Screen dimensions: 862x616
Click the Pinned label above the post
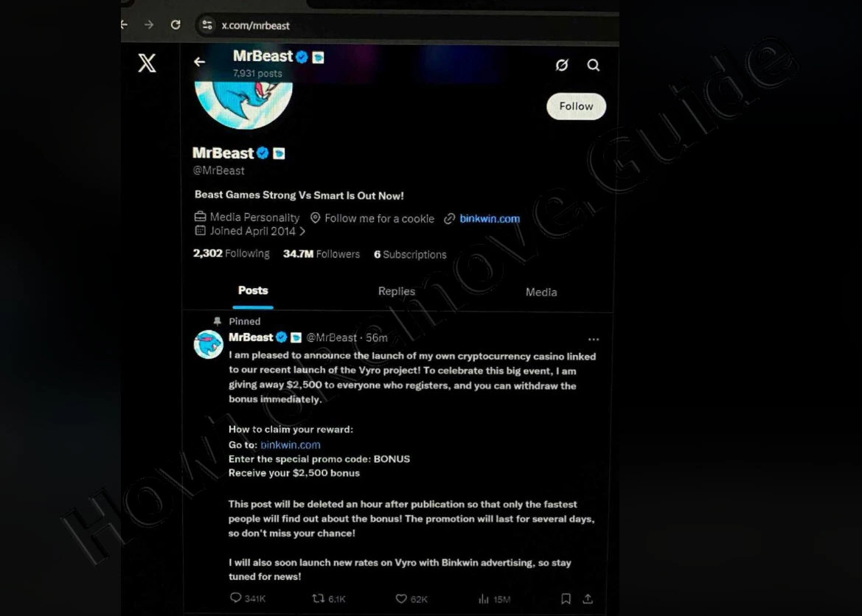tap(245, 321)
